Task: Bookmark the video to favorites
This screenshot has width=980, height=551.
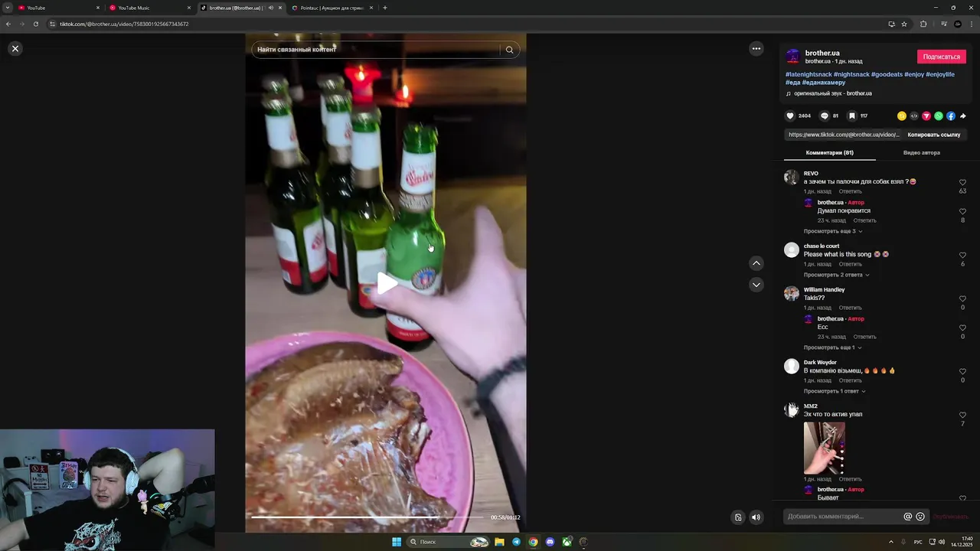Action: (x=851, y=116)
